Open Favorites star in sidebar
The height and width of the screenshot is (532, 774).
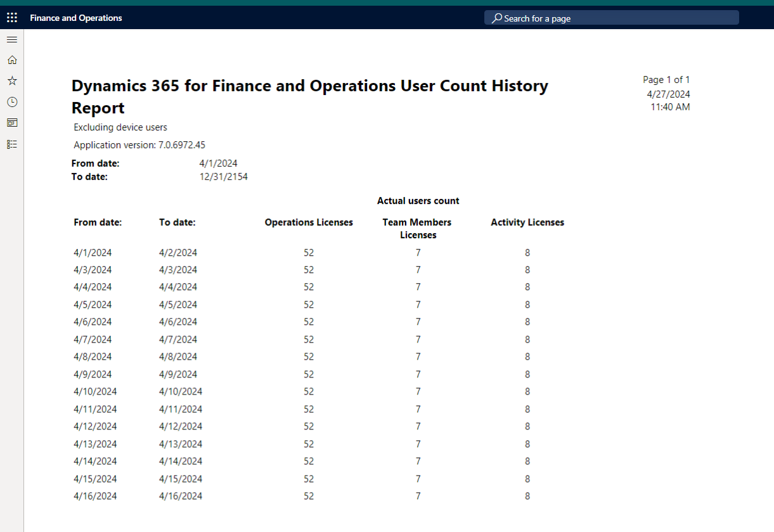tap(12, 81)
